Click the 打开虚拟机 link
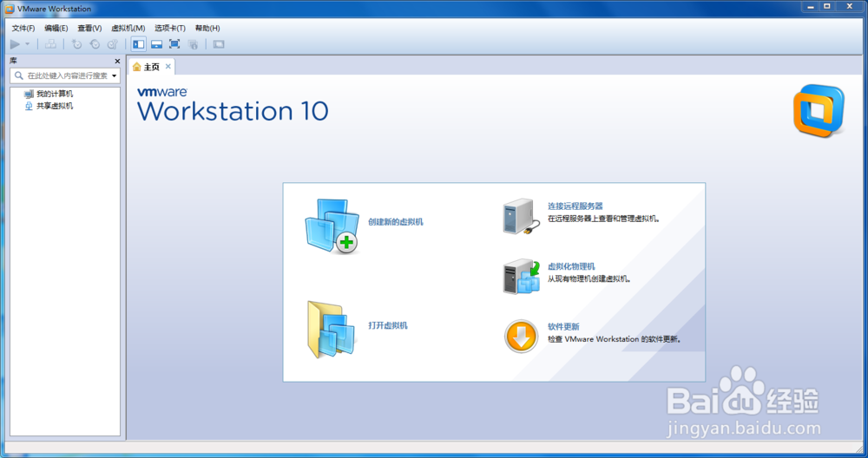The width and height of the screenshot is (868, 458). 388,325
